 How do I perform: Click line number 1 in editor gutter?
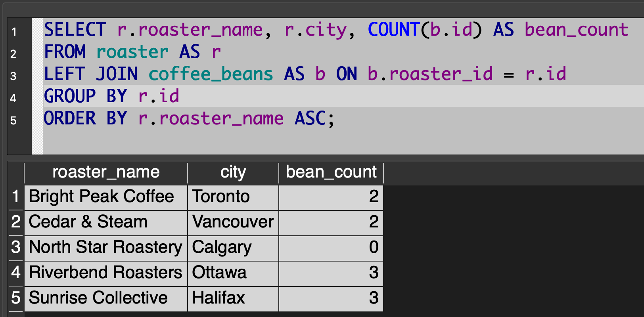[x=14, y=31]
